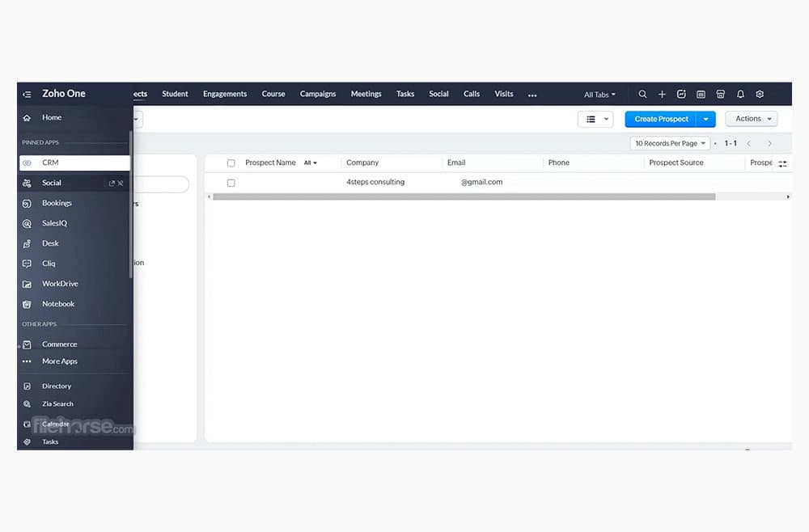The width and height of the screenshot is (809, 532).
Task: Open the signals icon next to plus
Action: [681, 95]
